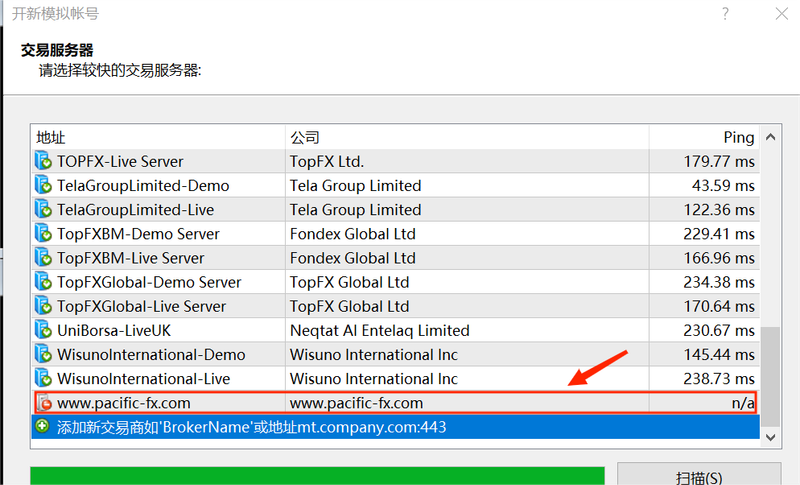Click Wisuno International Inc in the WisunoInternational-Demo row
Image resolution: width=800 pixels, height=485 pixels.
(x=374, y=354)
